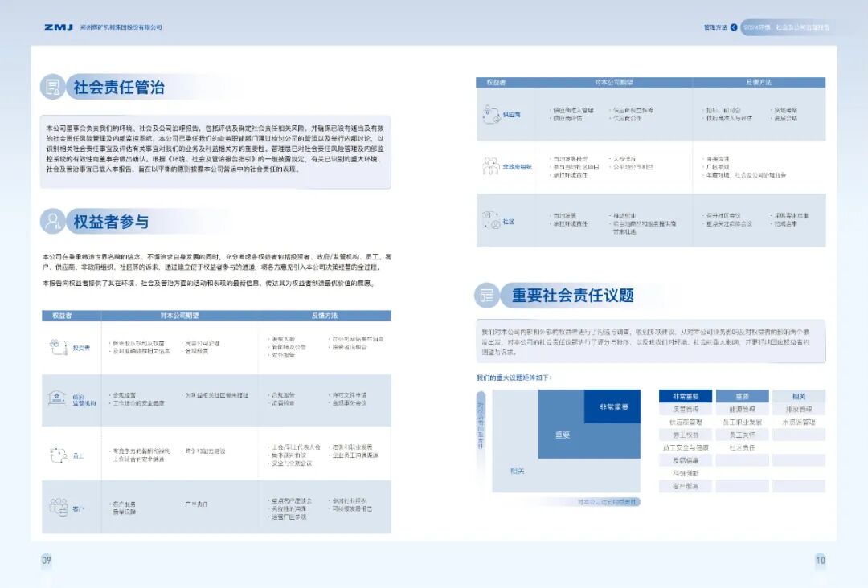Click the 权益者参与 section person icon

pyautogui.click(x=54, y=221)
